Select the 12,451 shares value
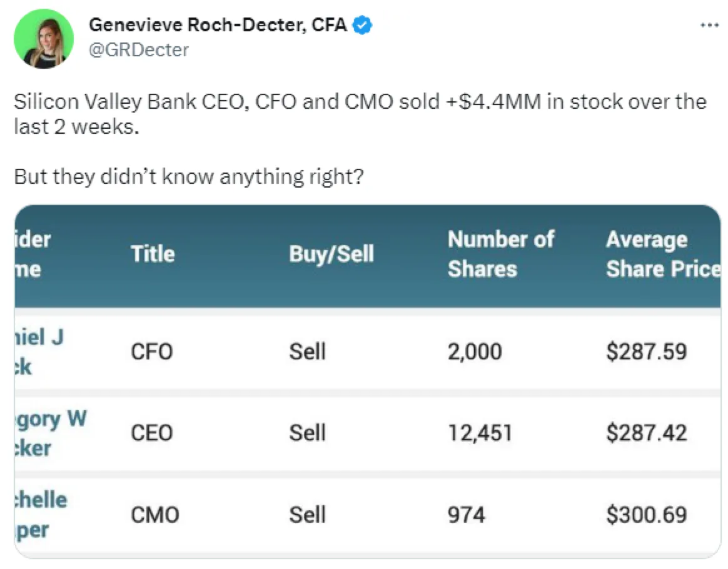728x569 pixels. tap(479, 433)
